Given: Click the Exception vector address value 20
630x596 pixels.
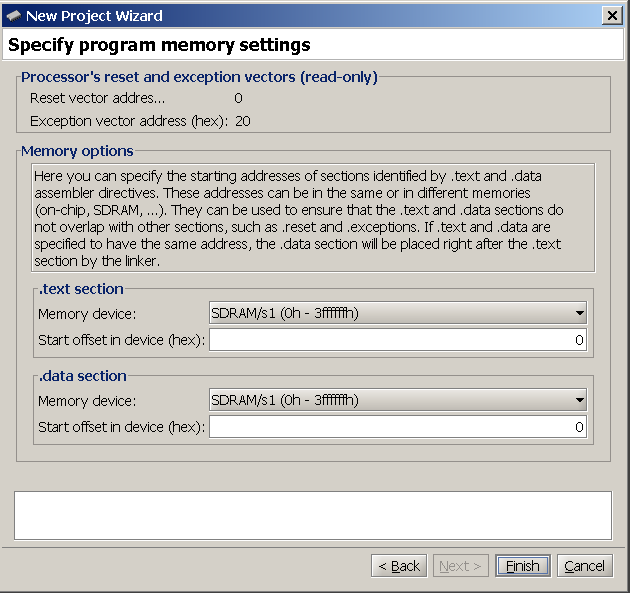Looking at the screenshot, I should click(x=243, y=121).
